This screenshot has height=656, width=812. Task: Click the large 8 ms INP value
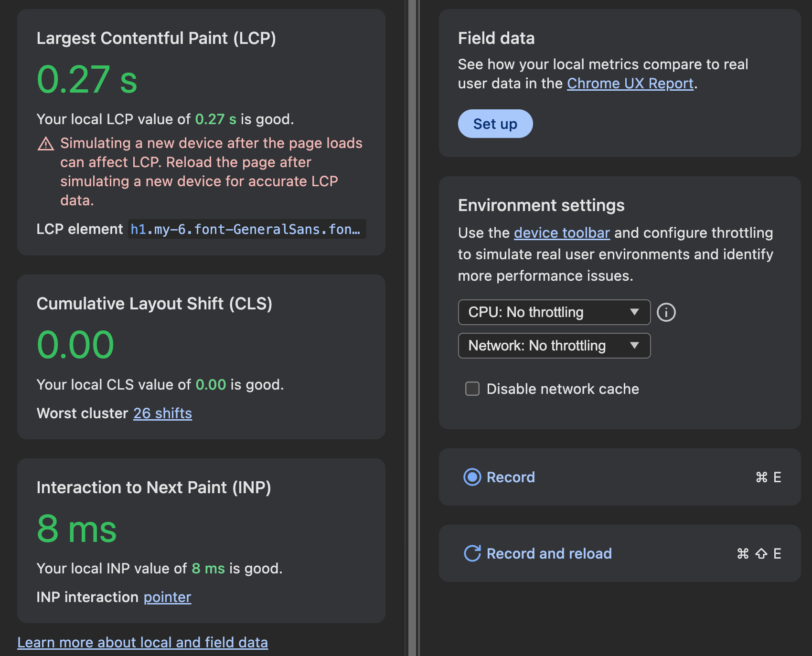[x=76, y=529]
